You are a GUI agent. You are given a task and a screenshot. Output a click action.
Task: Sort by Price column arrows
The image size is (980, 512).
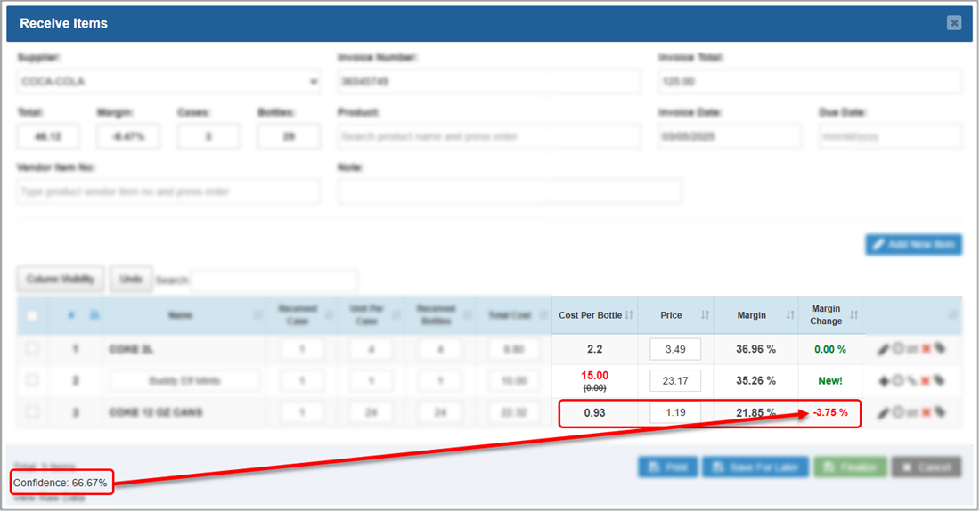pos(705,314)
